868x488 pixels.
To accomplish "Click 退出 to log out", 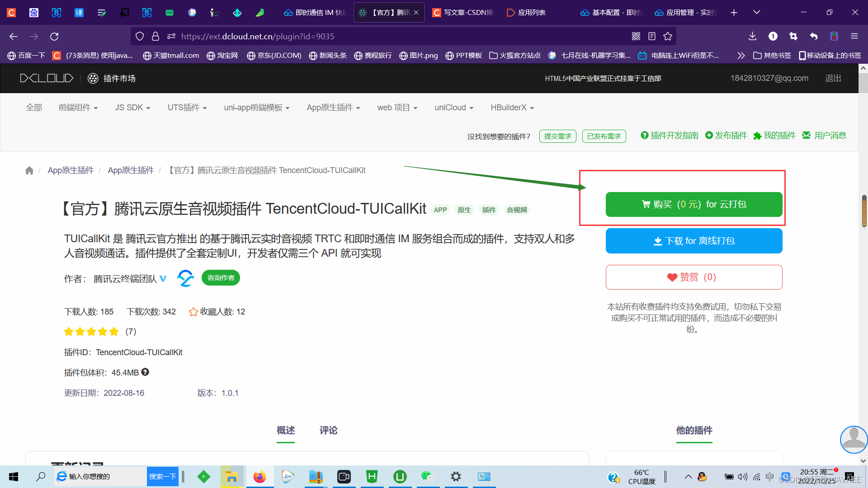I will [833, 78].
